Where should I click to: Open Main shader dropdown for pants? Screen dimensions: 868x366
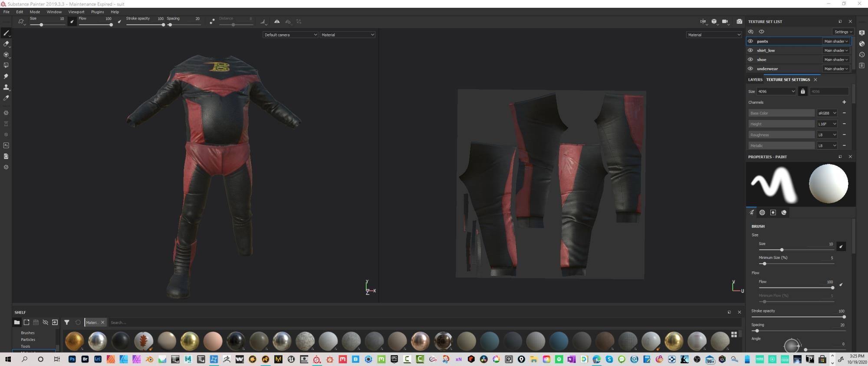click(836, 41)
